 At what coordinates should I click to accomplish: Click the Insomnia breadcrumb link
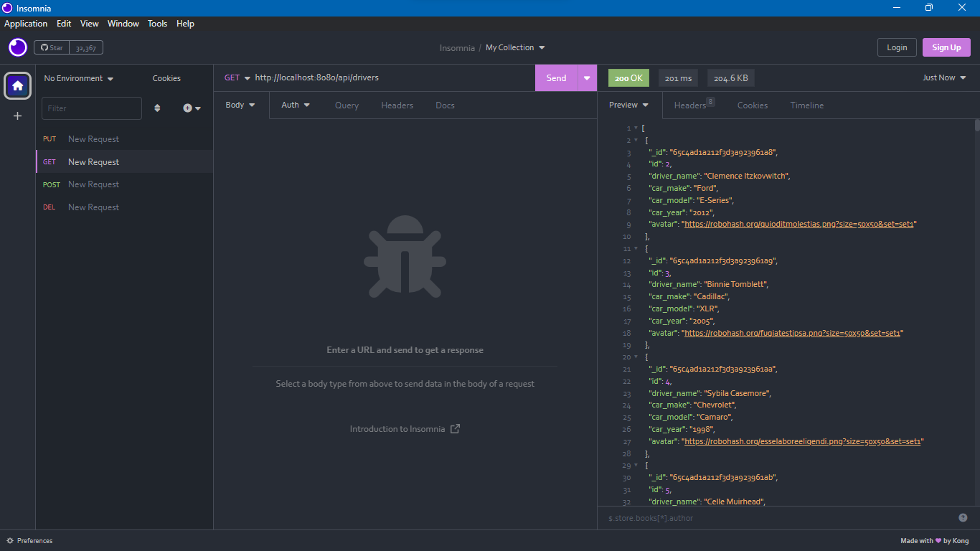(457, 48)
